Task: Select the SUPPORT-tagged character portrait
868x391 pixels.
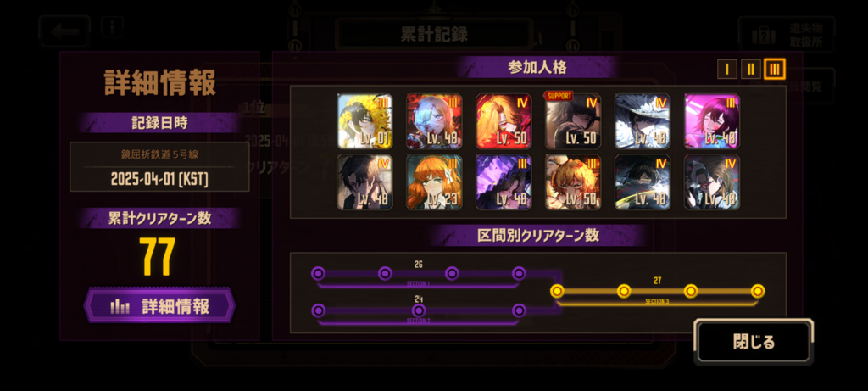Action: (573, 121)
